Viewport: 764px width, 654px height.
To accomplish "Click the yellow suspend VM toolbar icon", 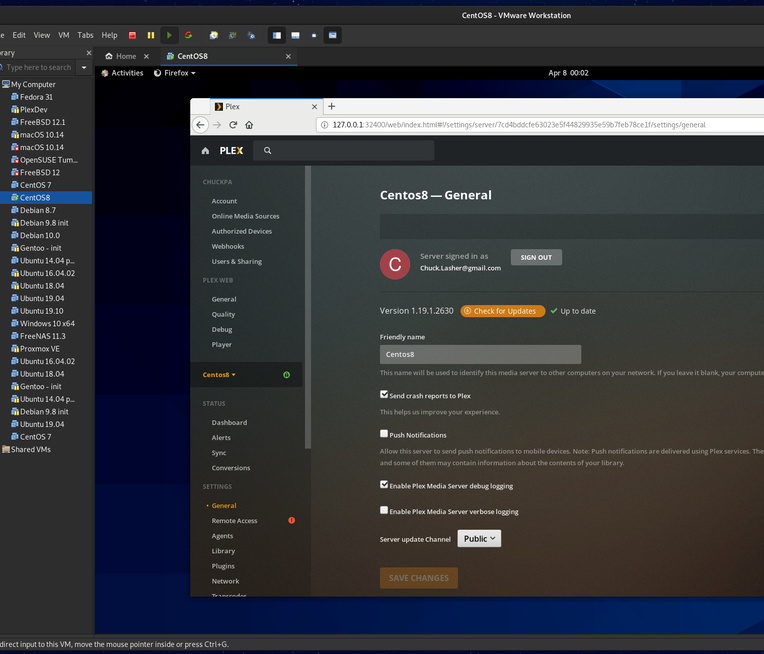I will [151, 35].
